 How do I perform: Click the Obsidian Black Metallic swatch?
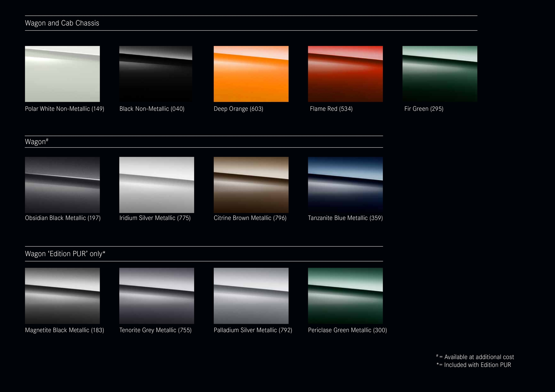pyautogui.click(x=62, y=185)
